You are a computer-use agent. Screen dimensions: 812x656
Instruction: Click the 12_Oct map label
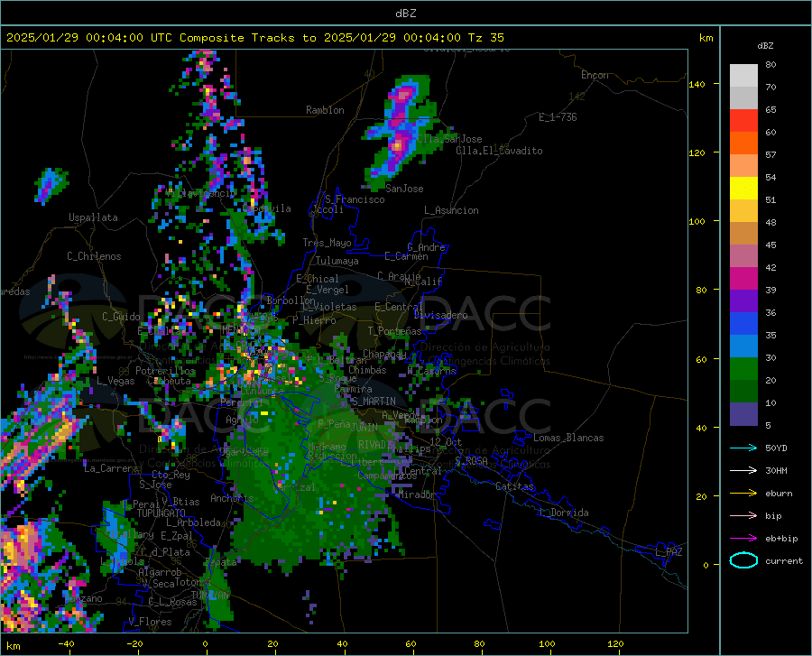coord(446,441)
